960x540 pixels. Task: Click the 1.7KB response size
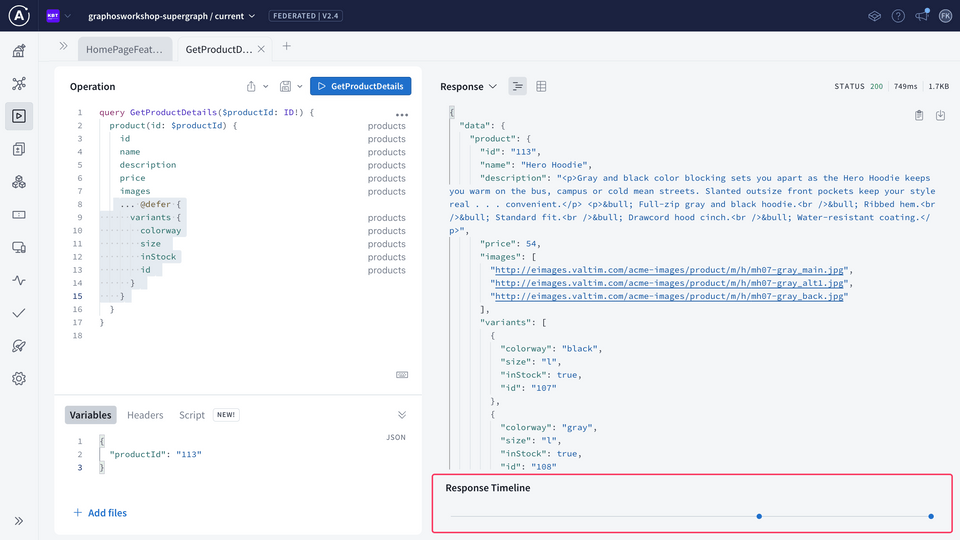pyautogui.click(x=939, y=86)
